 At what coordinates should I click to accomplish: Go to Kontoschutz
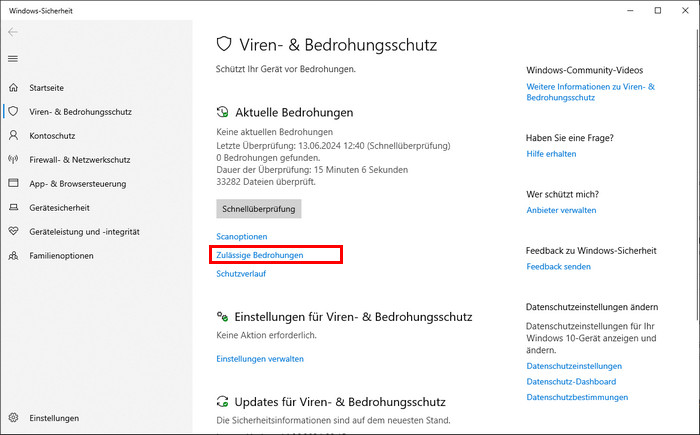(52, 136)
